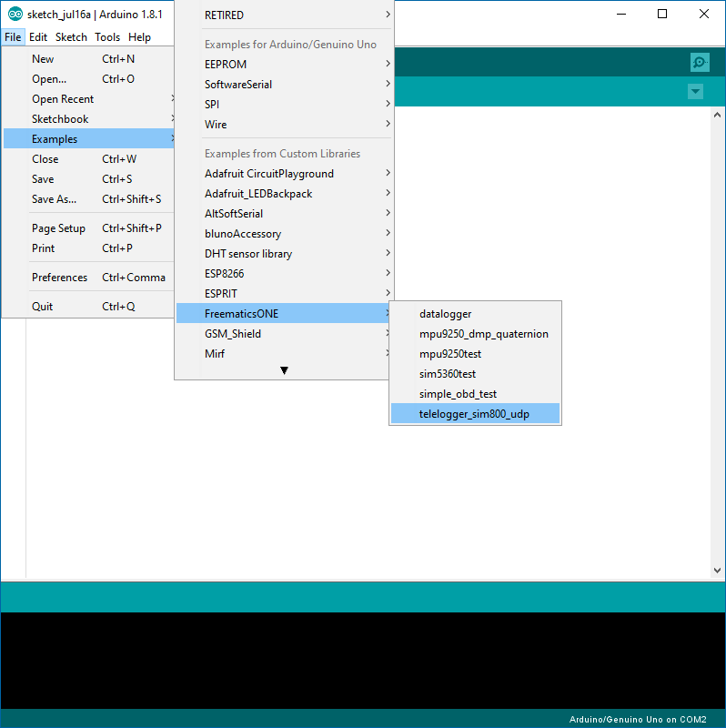Open the Serial Monitor magnifier icon
This screenshot has width=726, height=728.
[700, 62]
